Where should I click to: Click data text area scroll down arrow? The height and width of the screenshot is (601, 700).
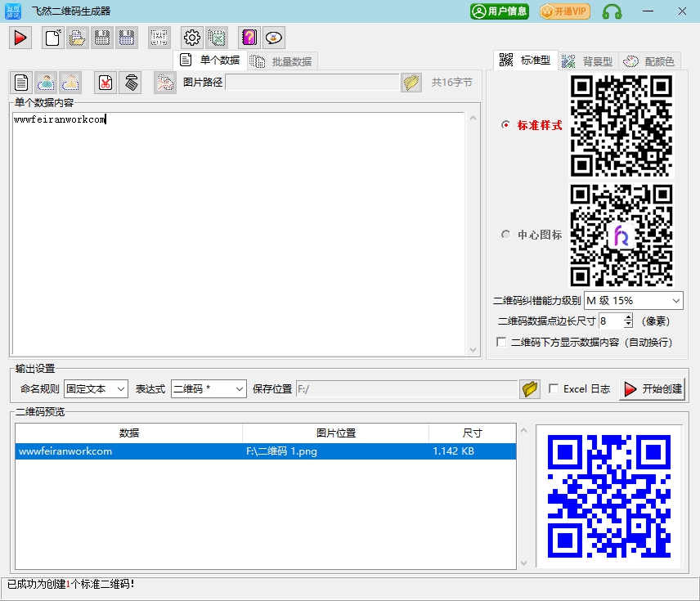point(473,350)
